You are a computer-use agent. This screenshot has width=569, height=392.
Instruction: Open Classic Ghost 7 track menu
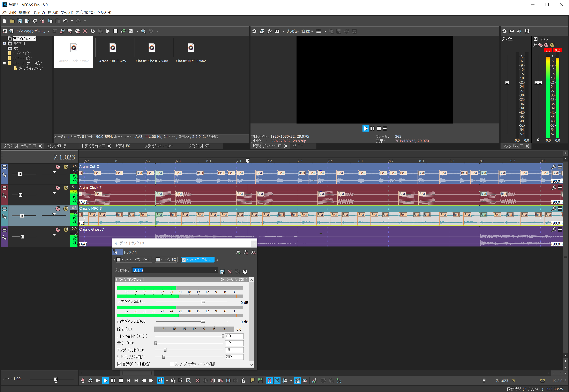(560, 229)
